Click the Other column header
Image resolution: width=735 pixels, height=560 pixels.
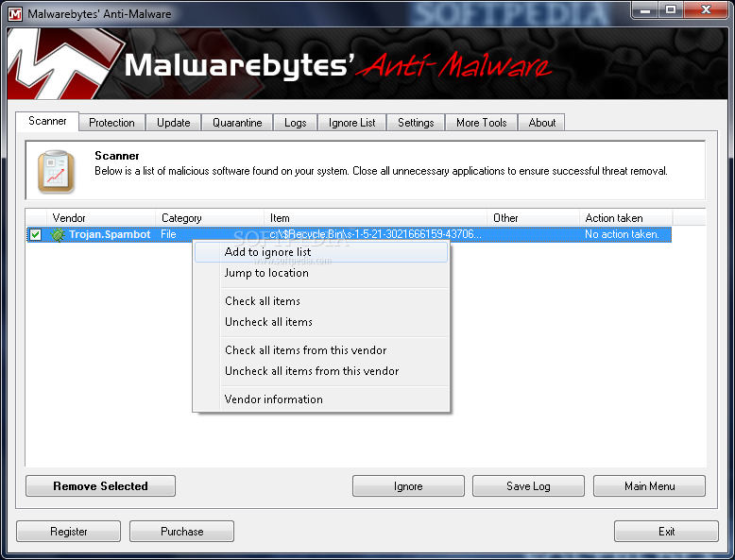coord(534,218)
